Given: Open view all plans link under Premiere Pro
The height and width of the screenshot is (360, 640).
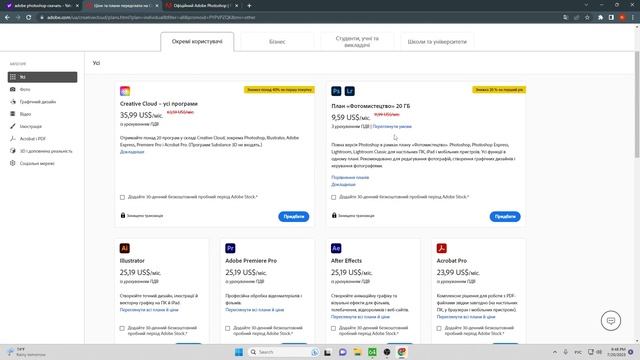Looking at the screenshot, I should coord(255,310).
